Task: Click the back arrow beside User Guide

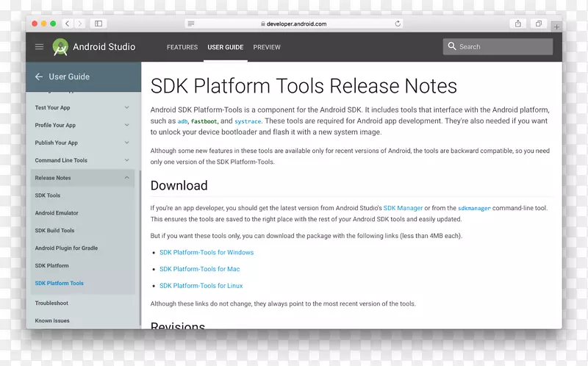Action: click(39, 77)
